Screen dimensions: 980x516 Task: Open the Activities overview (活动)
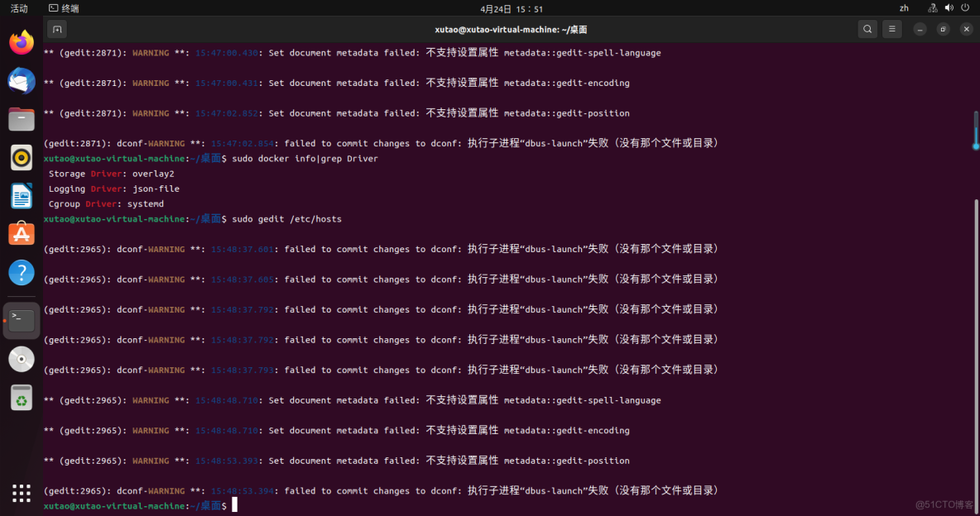(x=19, y=8)
